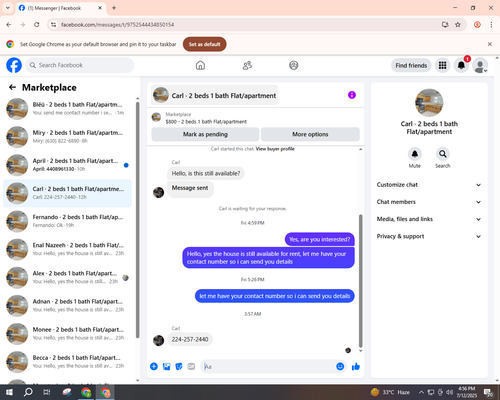View site information icon in address bar
The width and height of the screenshot is (500, 400).
54,25
